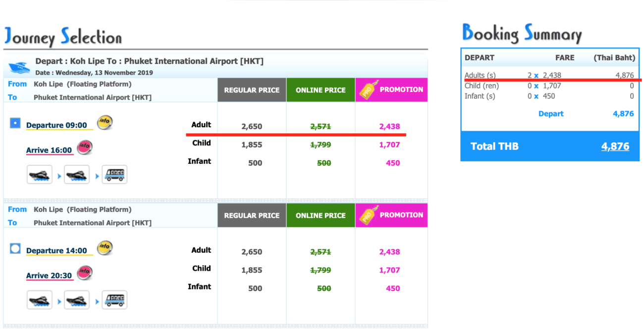The width and height of the screenshot is (644, 330).
Task: Click pink info icon beside Arrive 20:30
Action: (85, 273)
